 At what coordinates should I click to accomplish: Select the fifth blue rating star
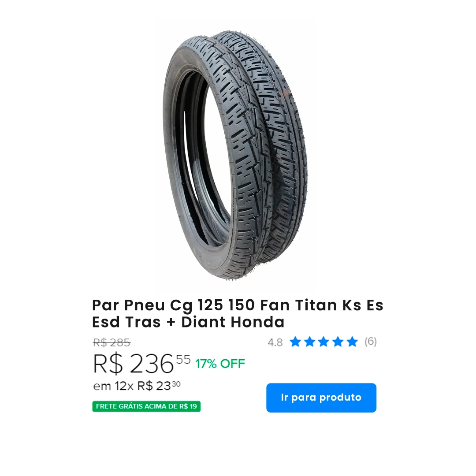(x=352, y=342)
